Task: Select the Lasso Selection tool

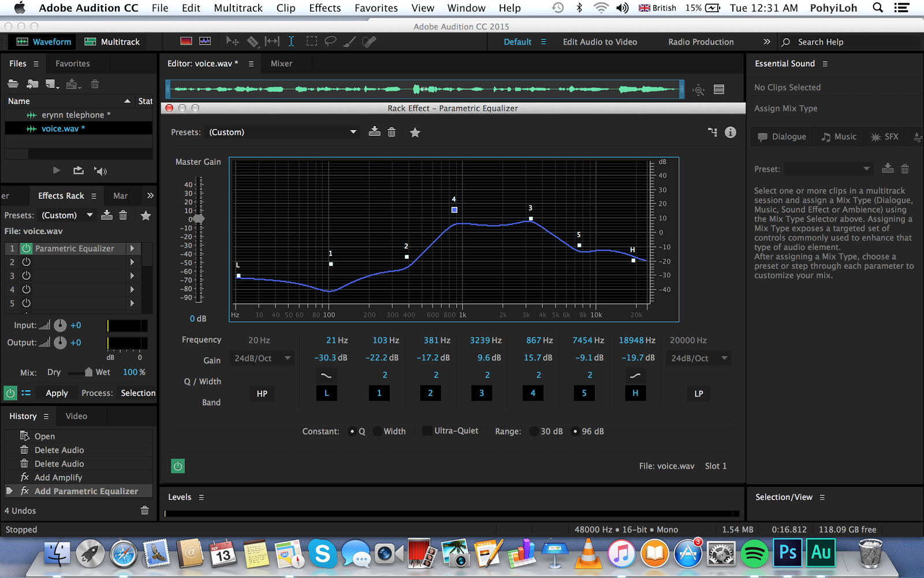Action: coord(330,41)
